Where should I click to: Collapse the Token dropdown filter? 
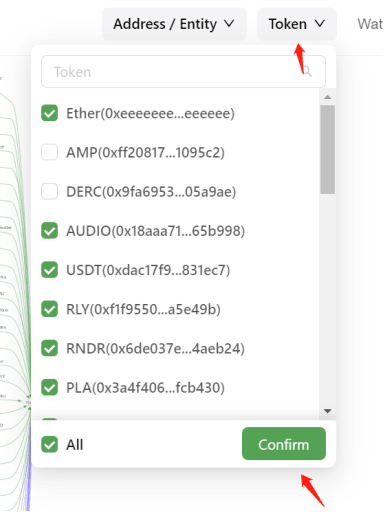point(297,24)
